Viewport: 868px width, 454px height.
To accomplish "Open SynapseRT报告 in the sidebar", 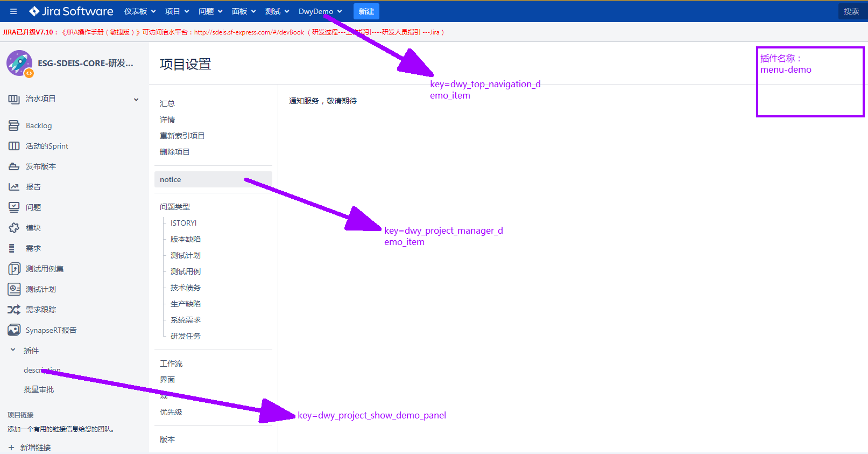I will [51, 330].
